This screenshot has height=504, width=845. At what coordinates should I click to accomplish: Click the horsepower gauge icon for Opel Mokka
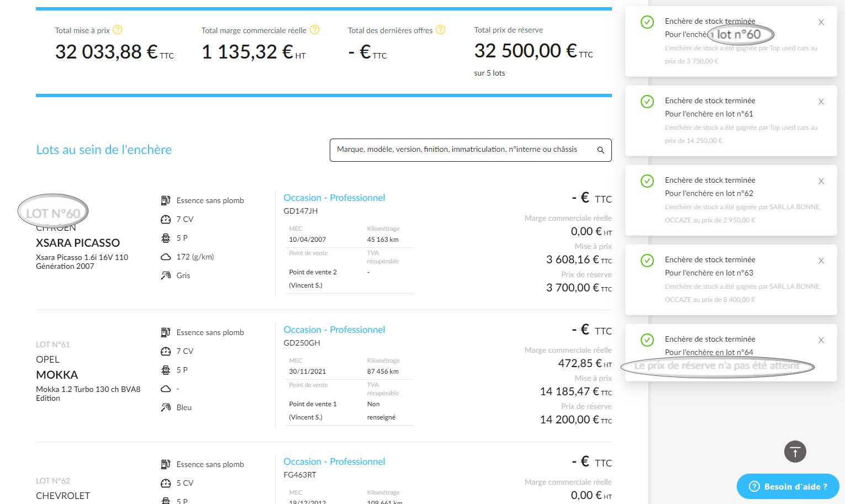(165, 351)
